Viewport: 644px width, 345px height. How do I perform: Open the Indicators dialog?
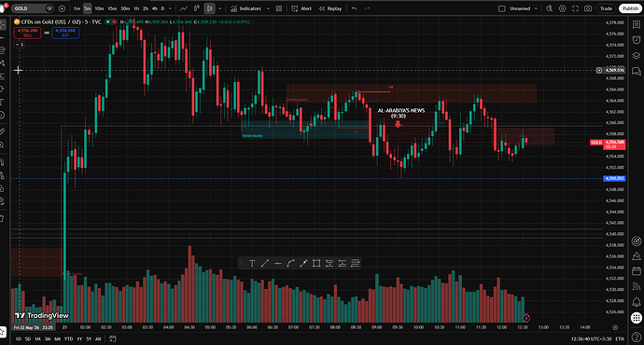(245, 8)
